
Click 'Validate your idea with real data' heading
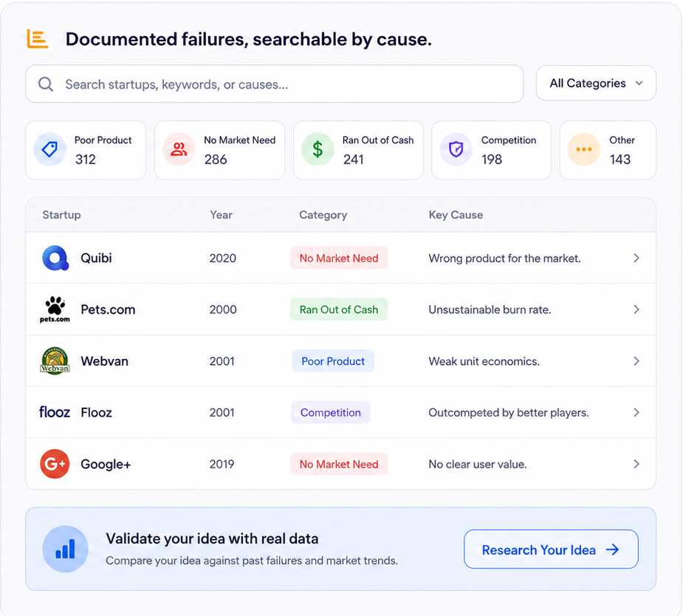tap(212, 538)
